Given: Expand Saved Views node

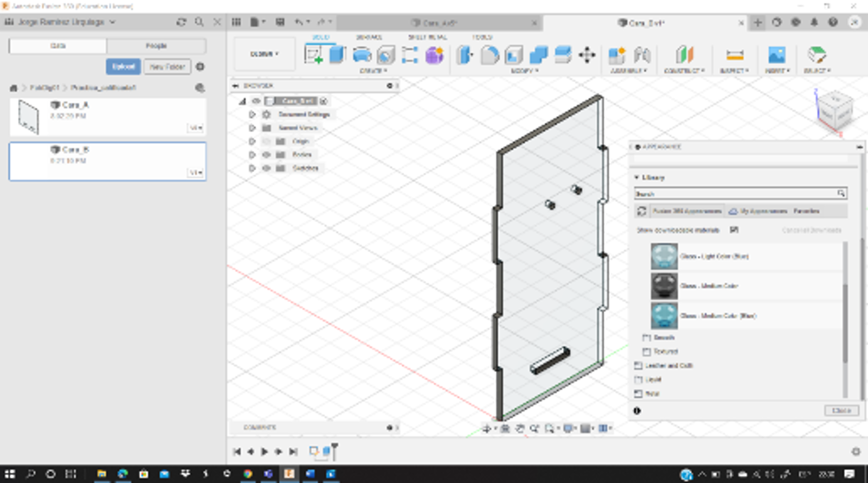Looking at the screenshot, I should click(252, 128).
